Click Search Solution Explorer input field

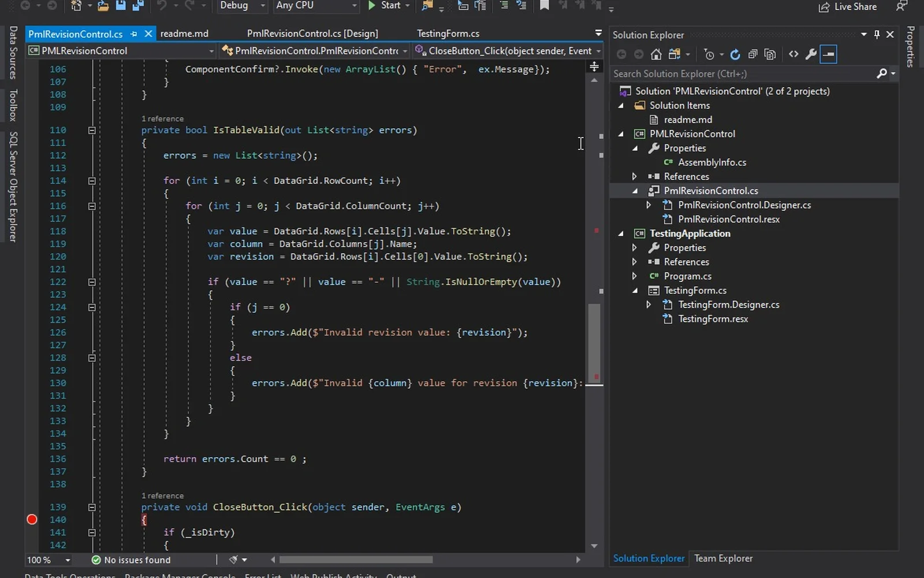(742, 74)
